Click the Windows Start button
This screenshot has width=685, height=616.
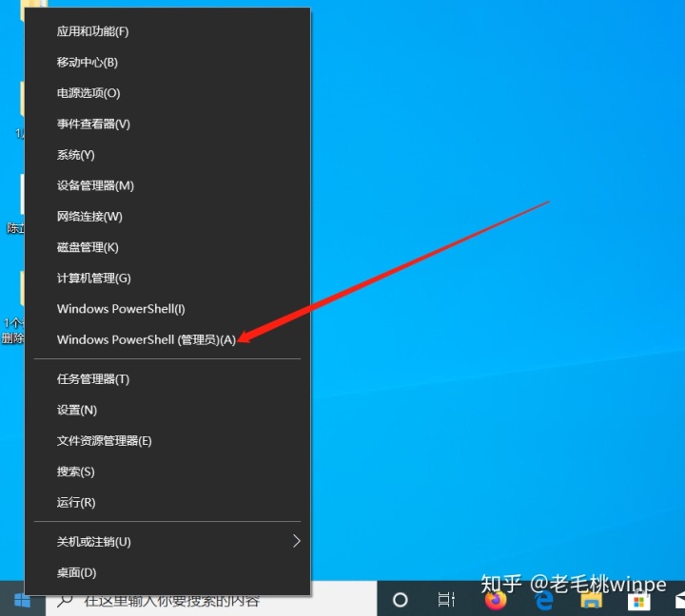tap(22, 600)
